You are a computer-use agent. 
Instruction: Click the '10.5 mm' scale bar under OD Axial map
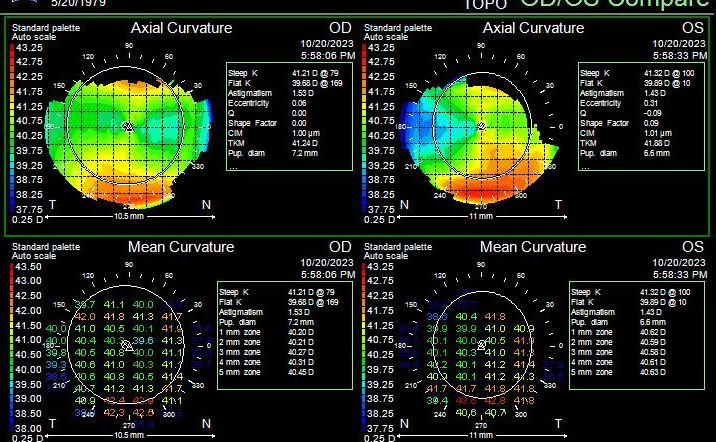[129, 216]
